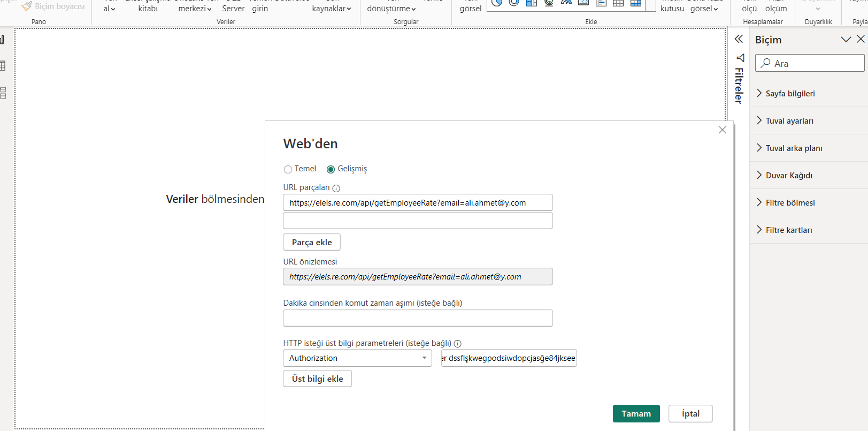Click the empty second URL part field

[418, 221]
